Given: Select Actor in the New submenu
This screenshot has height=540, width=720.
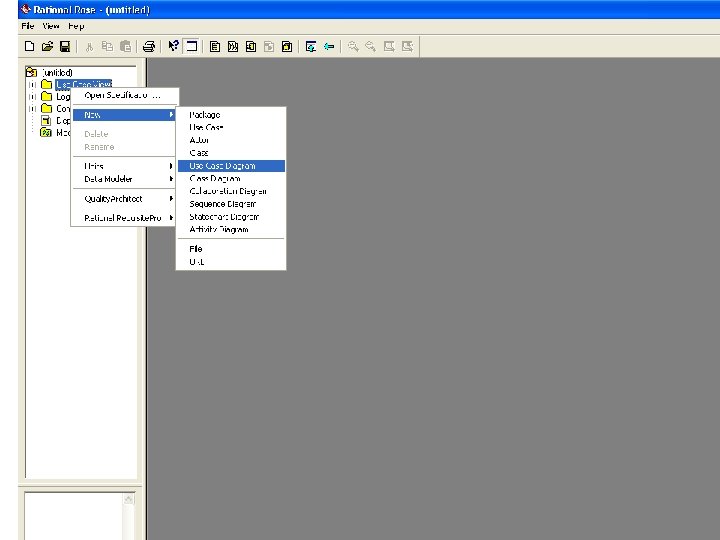Looking at the screenshot, I should click(231, 140).
